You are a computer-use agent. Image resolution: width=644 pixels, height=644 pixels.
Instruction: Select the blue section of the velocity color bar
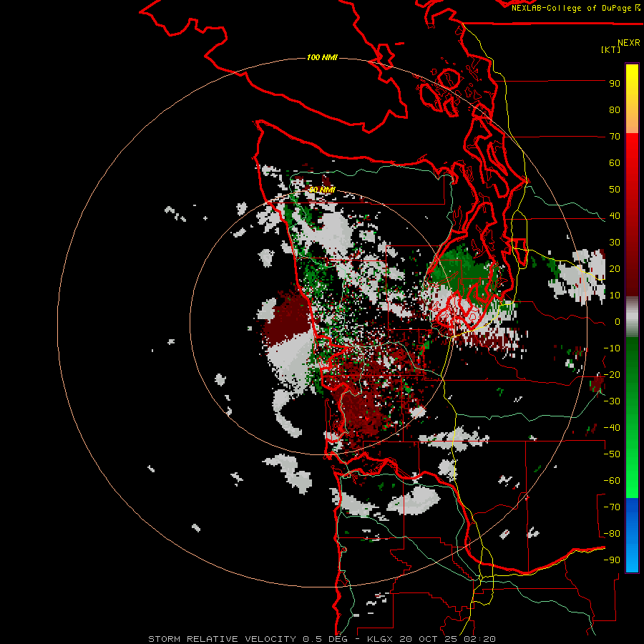pos(632,535)
